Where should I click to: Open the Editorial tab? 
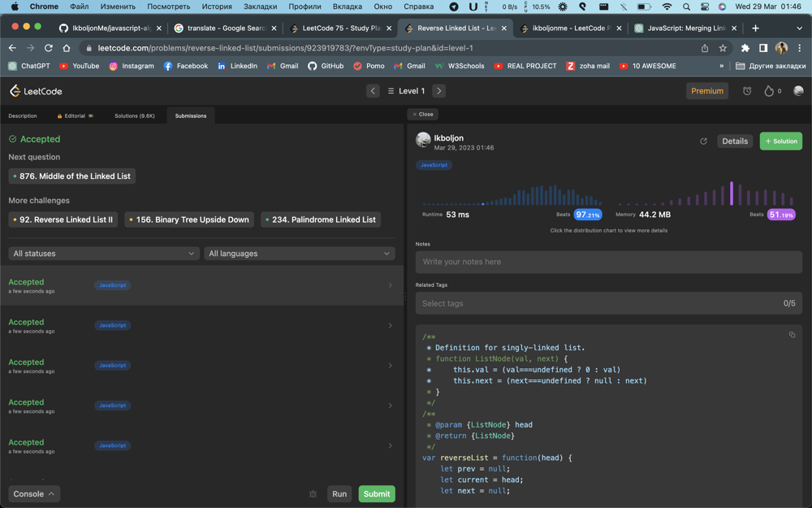point(75,115)
